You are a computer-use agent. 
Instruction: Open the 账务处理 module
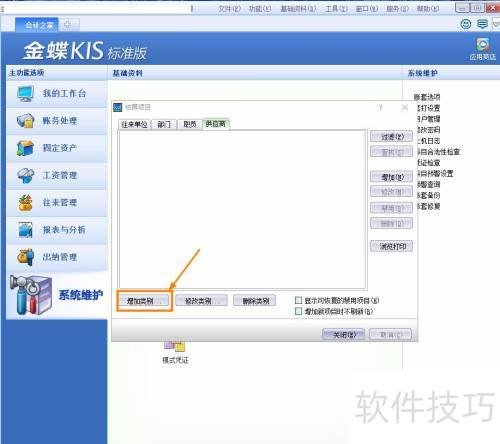(x=57, y=121)
